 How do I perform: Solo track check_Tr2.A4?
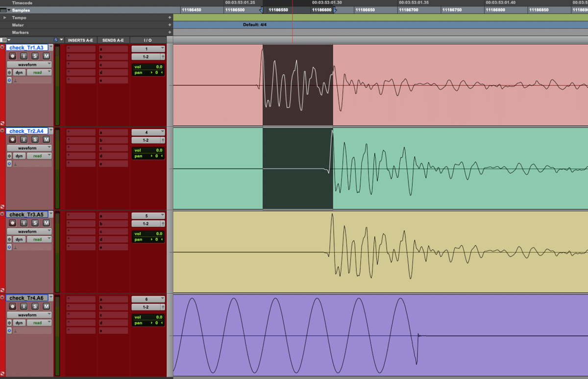[x=35, y=140]
